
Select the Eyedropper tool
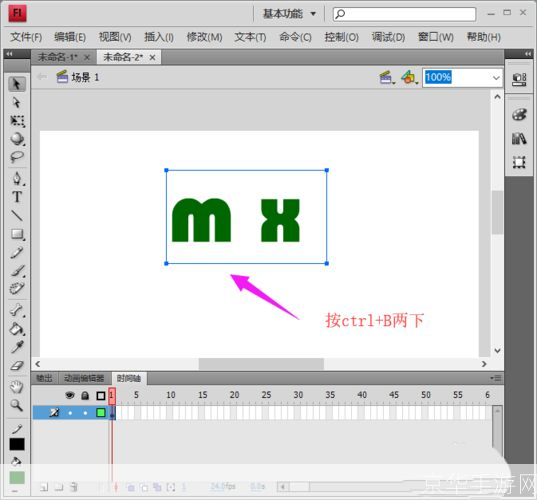click(17, 347)
